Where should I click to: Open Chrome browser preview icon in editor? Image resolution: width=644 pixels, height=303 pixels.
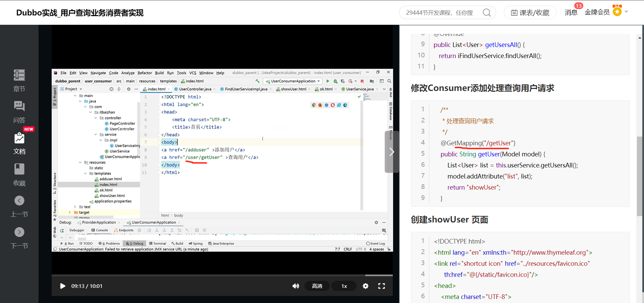click(314, 105)
